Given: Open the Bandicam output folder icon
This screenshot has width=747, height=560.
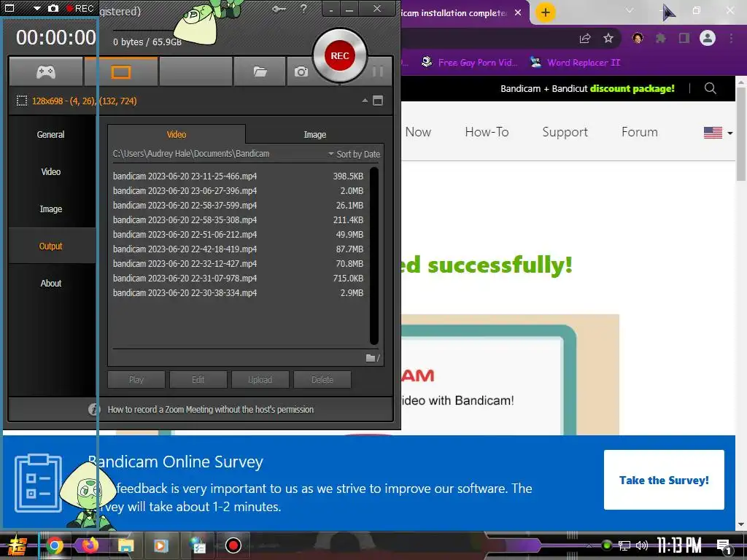Looking at the screenshot, I should pyautogui.click(x=260, y=72).
